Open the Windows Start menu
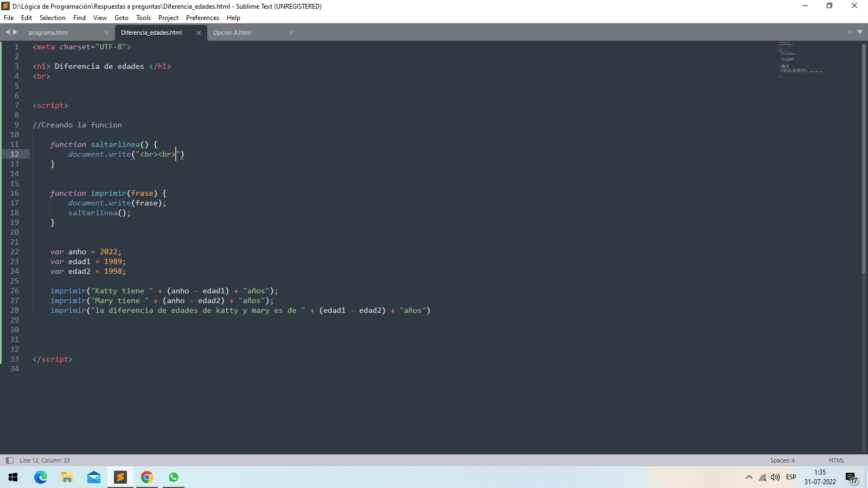This screenshot has height=488, width=868. (x=13, y=477)
